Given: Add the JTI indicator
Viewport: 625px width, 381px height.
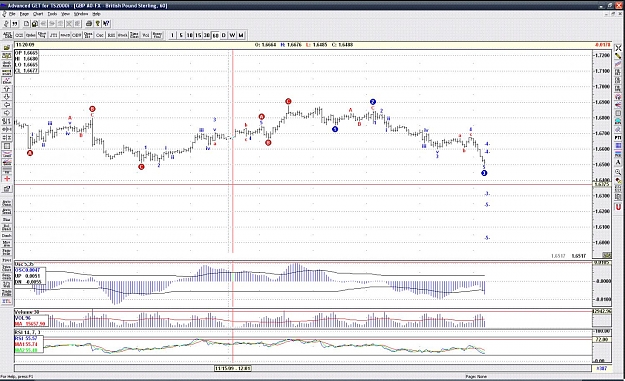Looking at the screenshot, I should click(x=53, y=35).
